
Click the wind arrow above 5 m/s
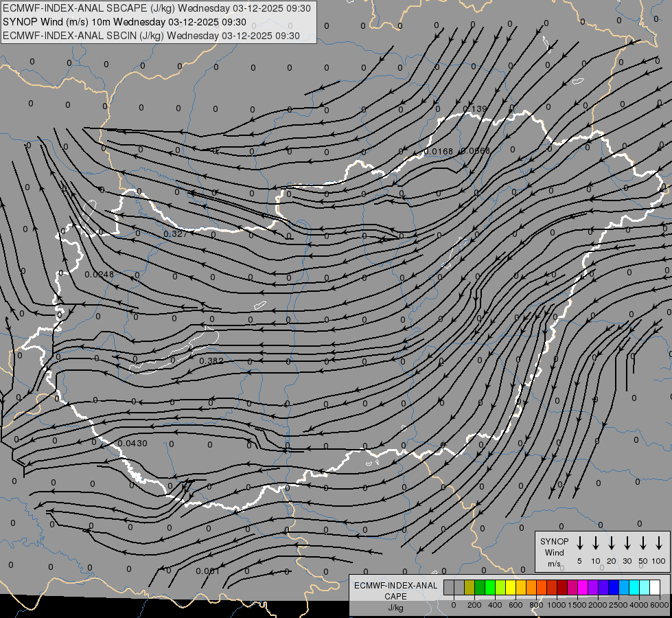tap(579, 543)
